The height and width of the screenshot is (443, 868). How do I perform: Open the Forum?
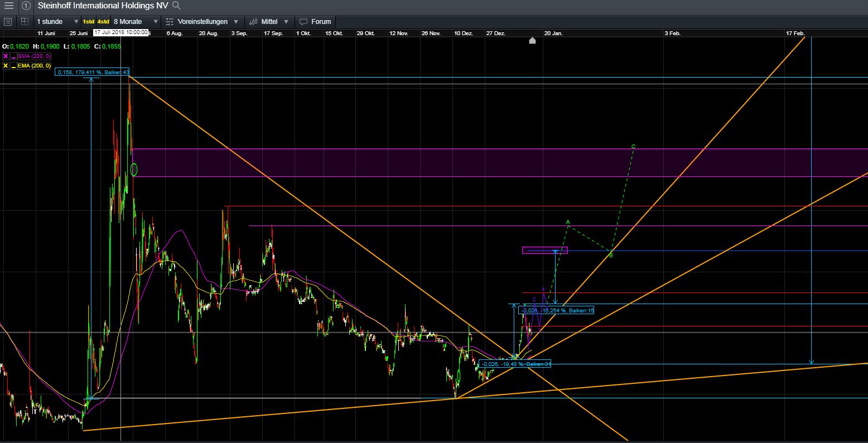tap(315, 22)
